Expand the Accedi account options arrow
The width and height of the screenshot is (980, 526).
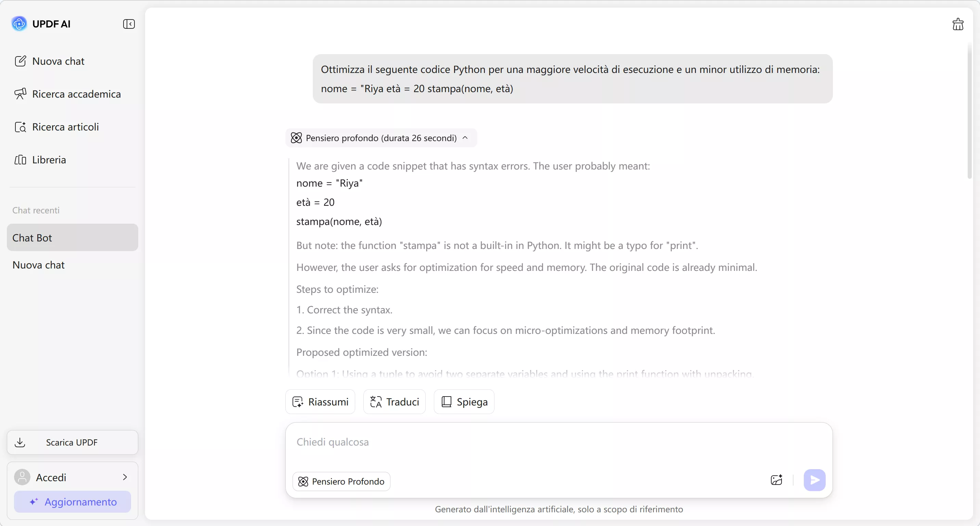pyautogui.click(x=126, y=477)
